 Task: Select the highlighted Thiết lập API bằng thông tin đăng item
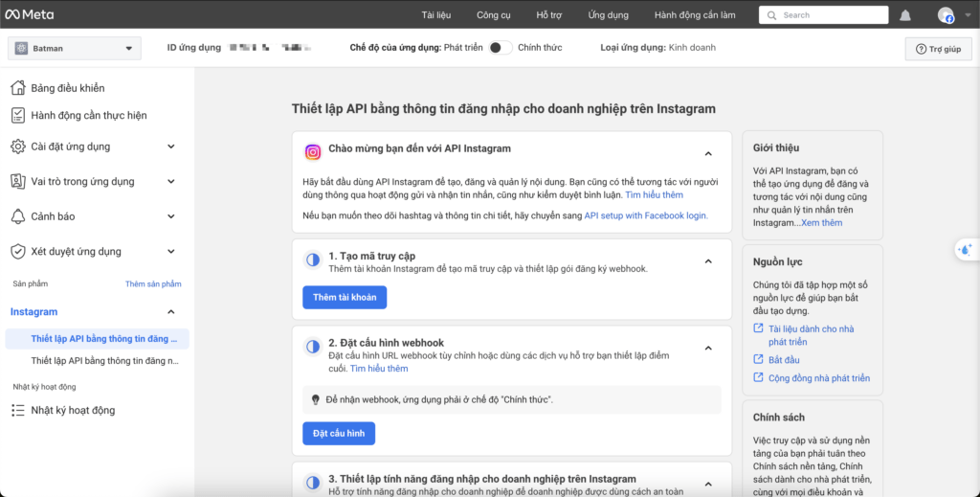click(97, 338)
